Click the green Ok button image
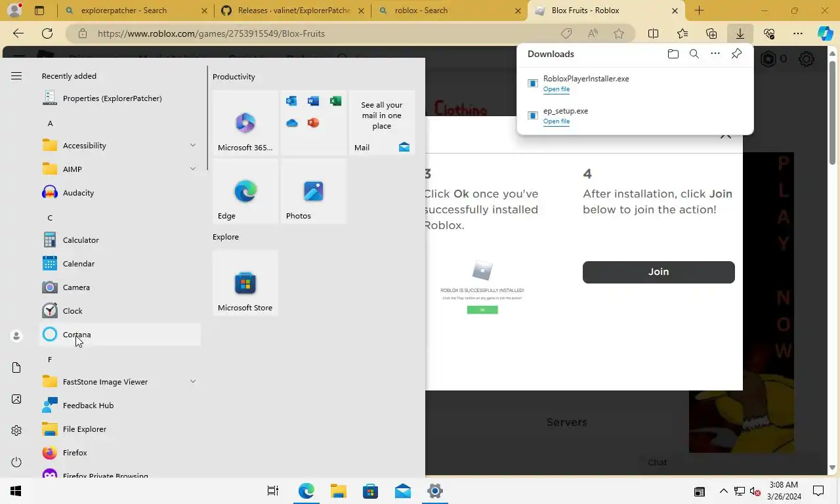The height and width of the screenshot is (504, 840). (482, 310)
